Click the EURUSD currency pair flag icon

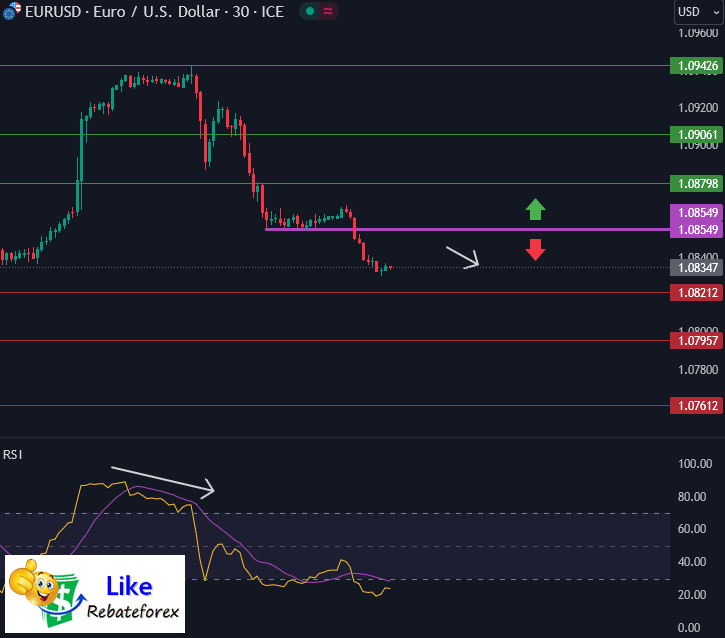coord(11,11)
